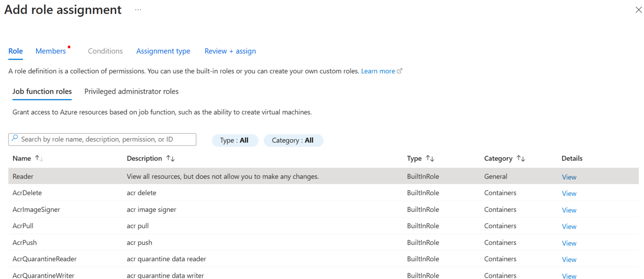View details for the Reader role
Screen dimensions: 644x279
569,177
